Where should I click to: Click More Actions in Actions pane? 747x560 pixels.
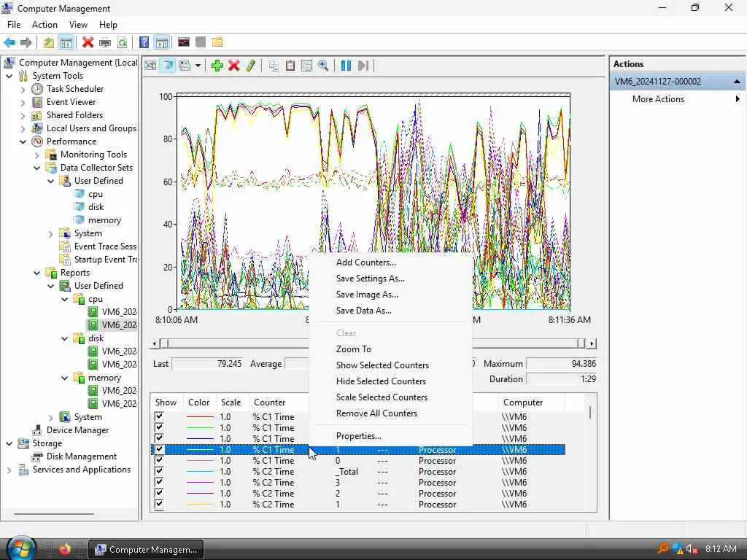click(x=658, y=99)
